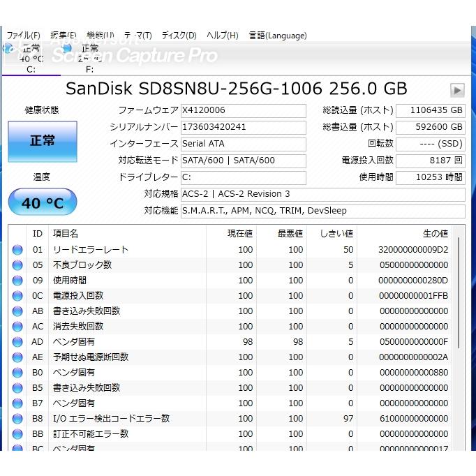Image resolution: width=476 pixels, height=476 pixels.
Task: Click the SMART table vertical scrollbar
Action: [459, 293]
